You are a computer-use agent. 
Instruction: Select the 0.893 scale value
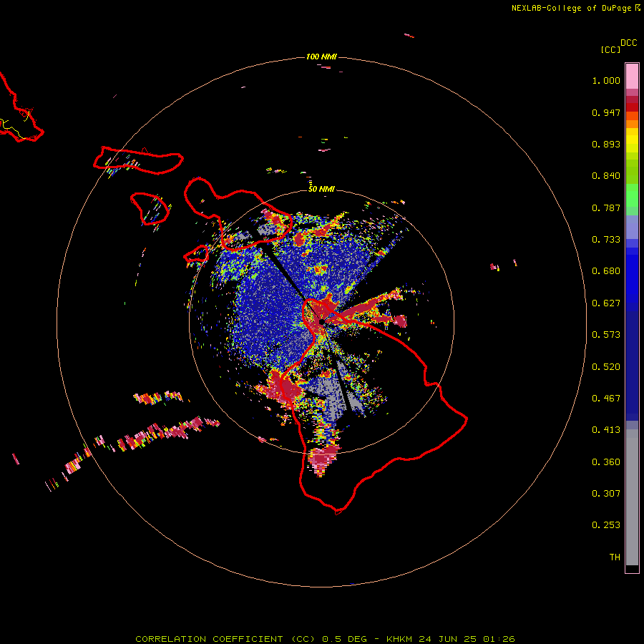(x=606, y=144)
